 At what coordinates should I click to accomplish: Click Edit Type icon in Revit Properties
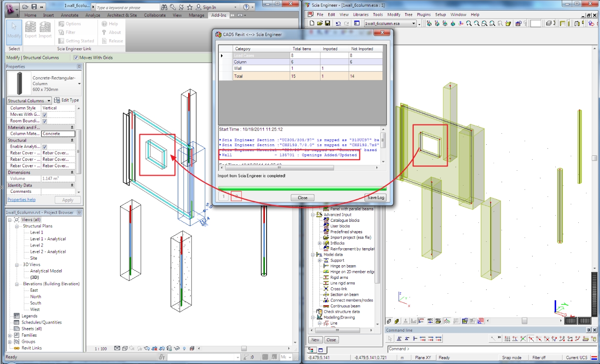(x=57, y=100)
